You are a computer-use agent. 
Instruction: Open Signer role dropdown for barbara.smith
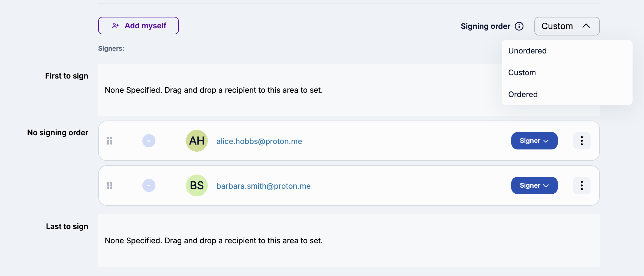click(534, 185)
